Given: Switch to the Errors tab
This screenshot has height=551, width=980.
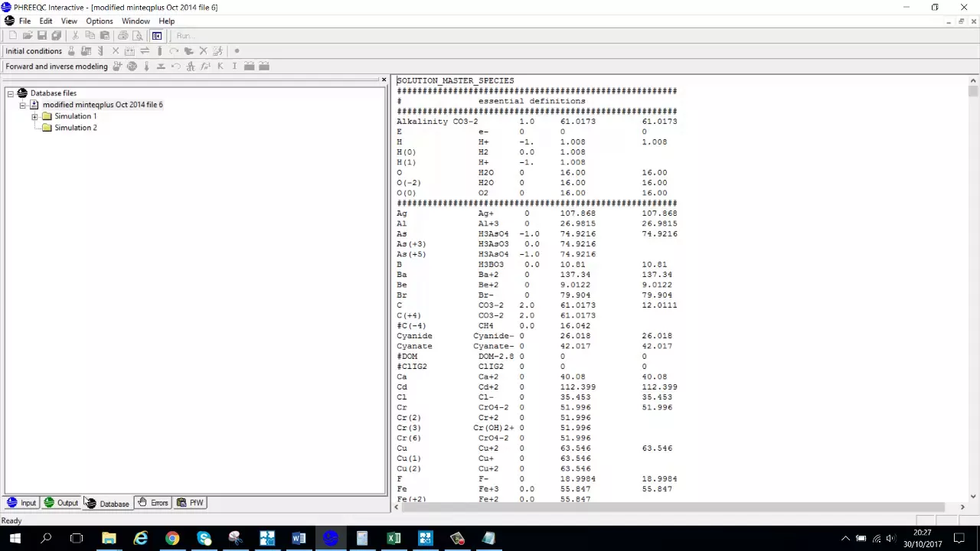Looking at the screenshot, I should 153,503.
